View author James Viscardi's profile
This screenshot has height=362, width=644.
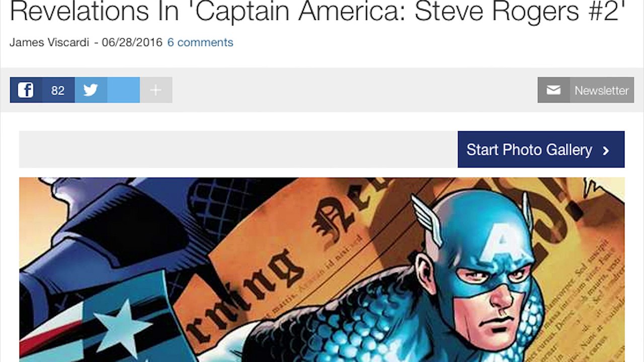(49, 42)
